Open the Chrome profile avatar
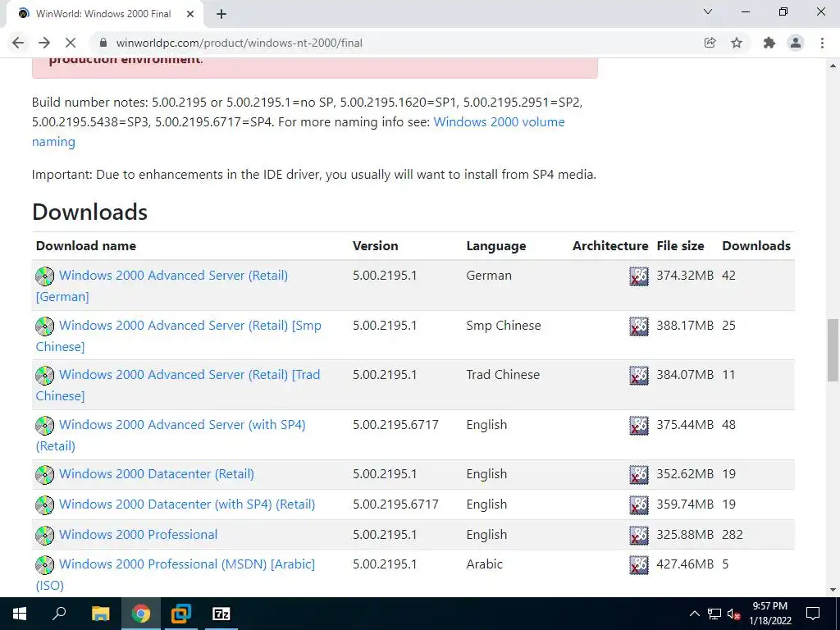 796,43
